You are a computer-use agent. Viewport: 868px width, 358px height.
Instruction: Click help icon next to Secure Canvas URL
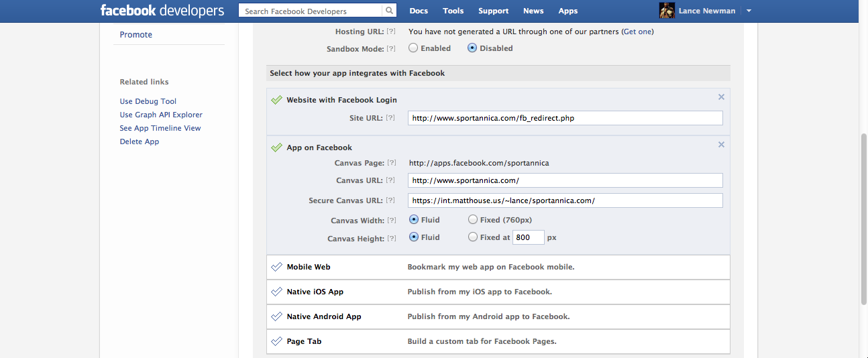click(x=391, y=200)
